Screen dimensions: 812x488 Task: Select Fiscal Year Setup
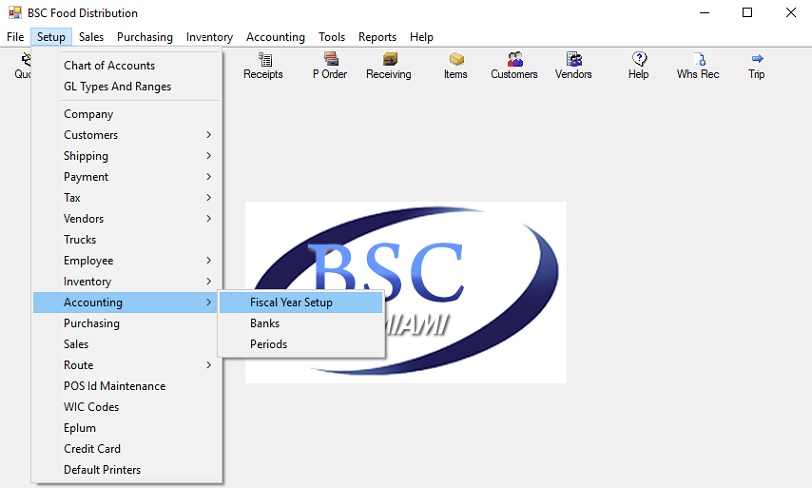[301, 303]
